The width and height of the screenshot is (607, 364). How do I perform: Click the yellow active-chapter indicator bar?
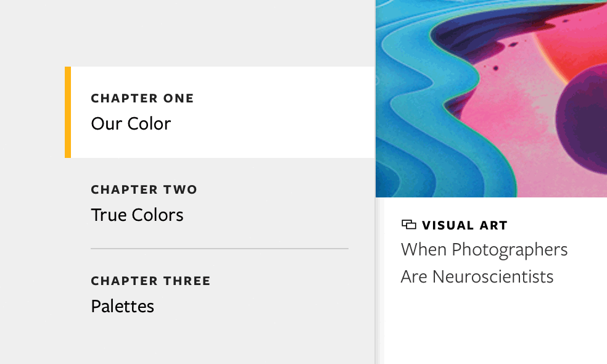pyautogui.click(x=68, y=112)
